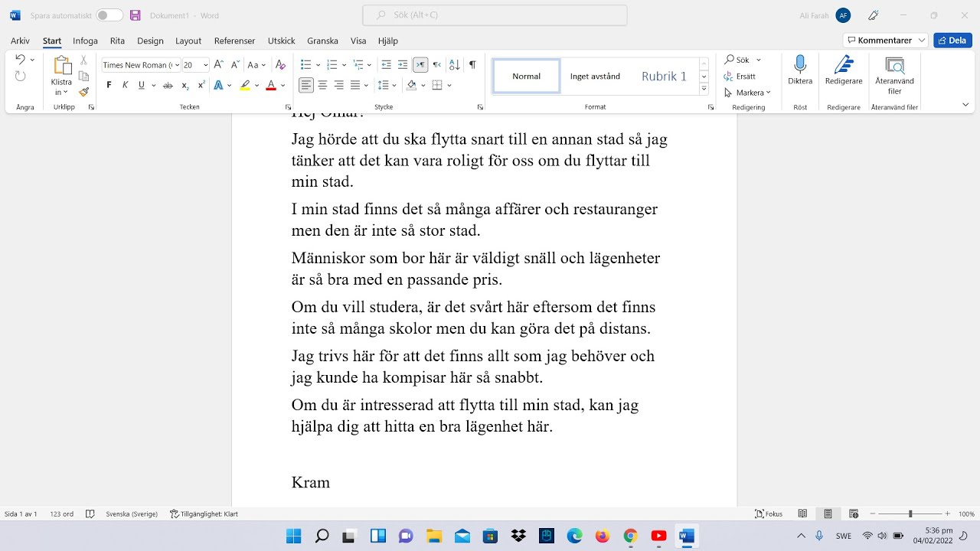The height and width of the screenshot is (551, 980).
Task: Decrease font size with A-down icon
Action: [x=235, y=65]
